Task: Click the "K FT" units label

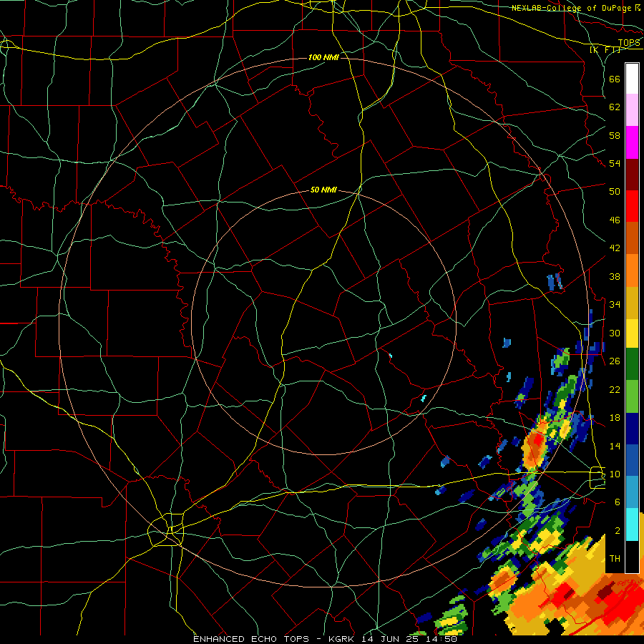Action: pos(605,49)
